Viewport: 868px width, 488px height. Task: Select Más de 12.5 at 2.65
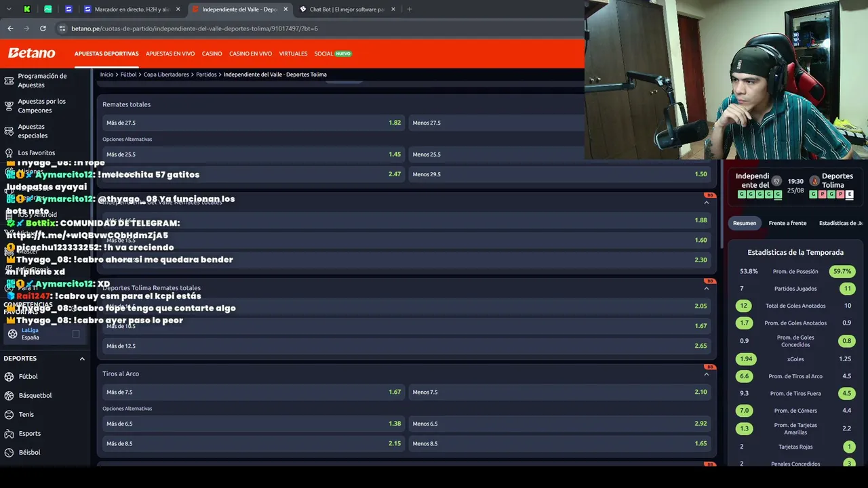(x=407, y=346)
